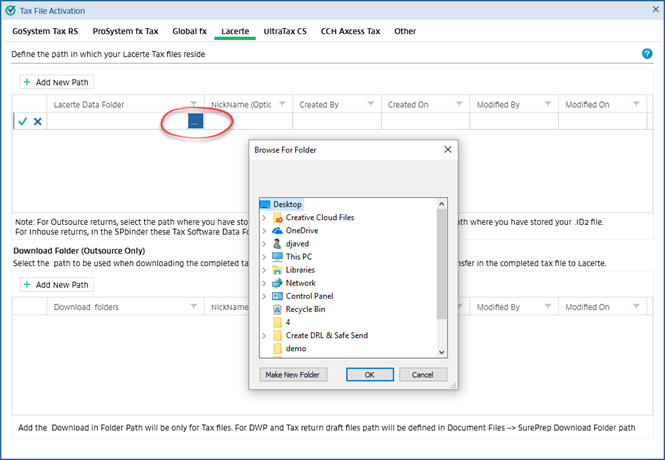Click OK in Browse For Folder dialog
Image resolution: width=665 pixels, height=460 pixels.
click(x=370, y=374)
